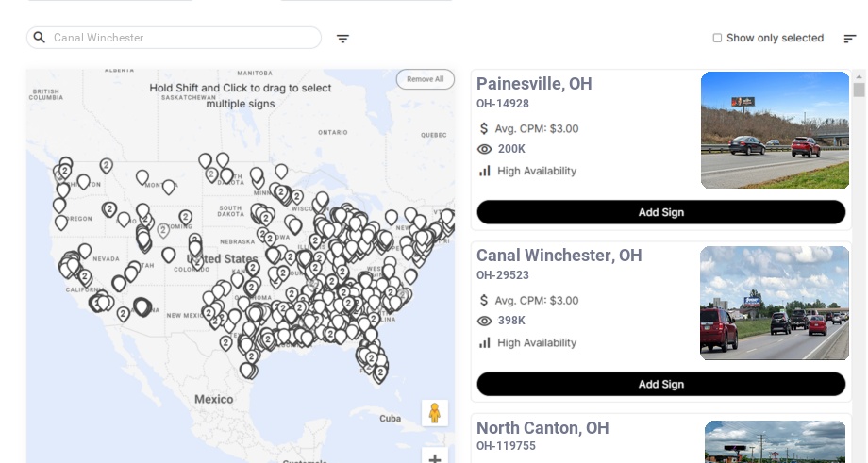The width and height of the screenshot is (868, 463).
Task: Add the Painesville, OH sign
Action: click(x=660, y=212)
